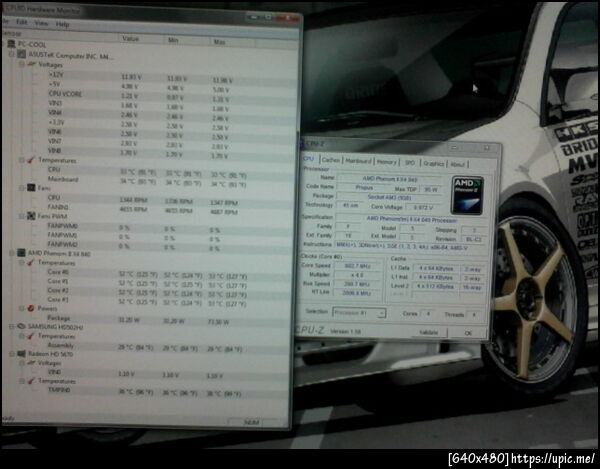The image size is (600, 469).
Task: Switch to the About tab in CPU-Z
Action: pyautogui.click(x=458, y=164)
